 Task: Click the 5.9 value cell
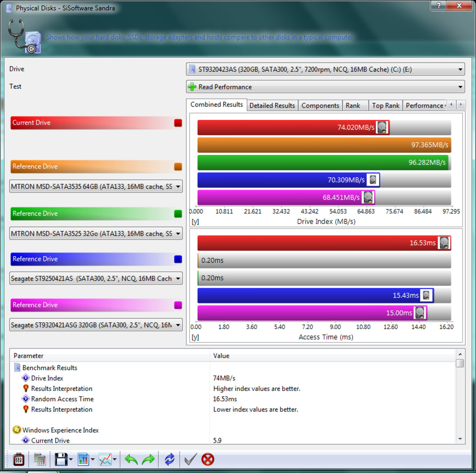(217, 441)
